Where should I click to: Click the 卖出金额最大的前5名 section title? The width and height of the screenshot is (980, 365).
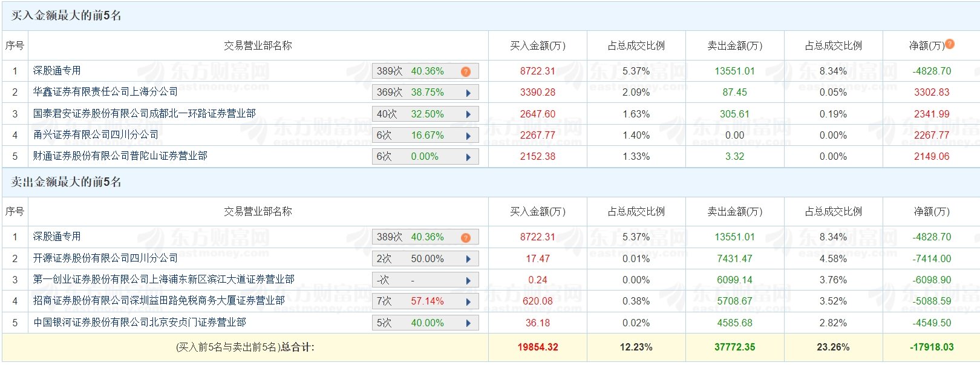coord(67,182)
